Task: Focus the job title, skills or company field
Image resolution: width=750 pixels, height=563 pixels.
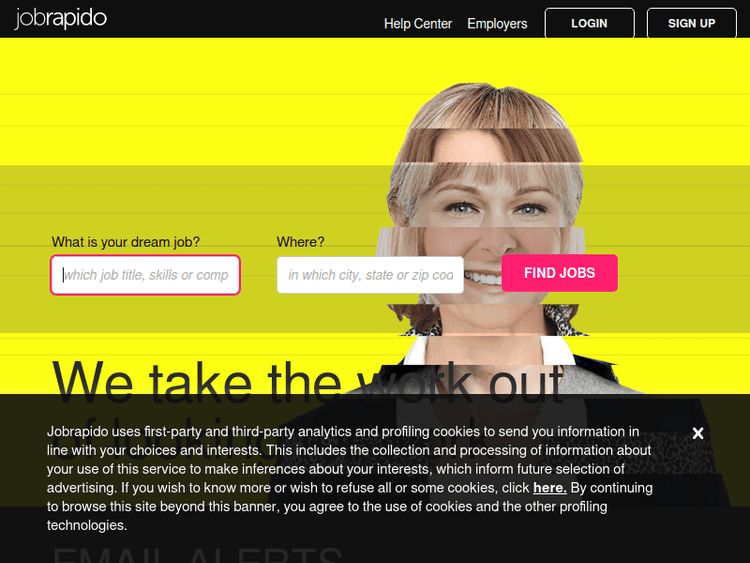Action: point(145,275)
